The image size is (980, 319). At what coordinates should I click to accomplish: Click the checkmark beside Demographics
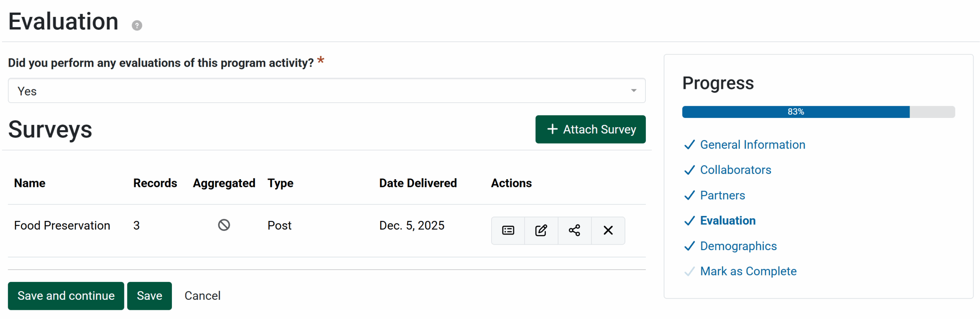click(x=689, y=246)
